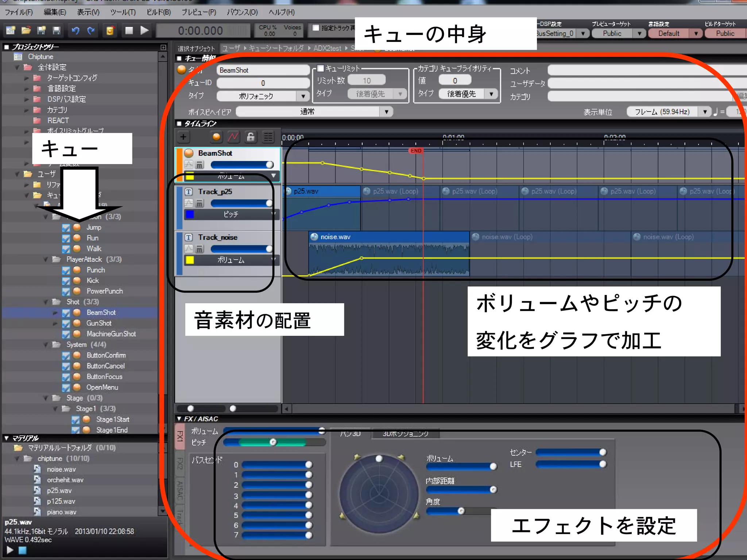
Task: Toggle the Run cue checkbox
Action: pos(66,238)
